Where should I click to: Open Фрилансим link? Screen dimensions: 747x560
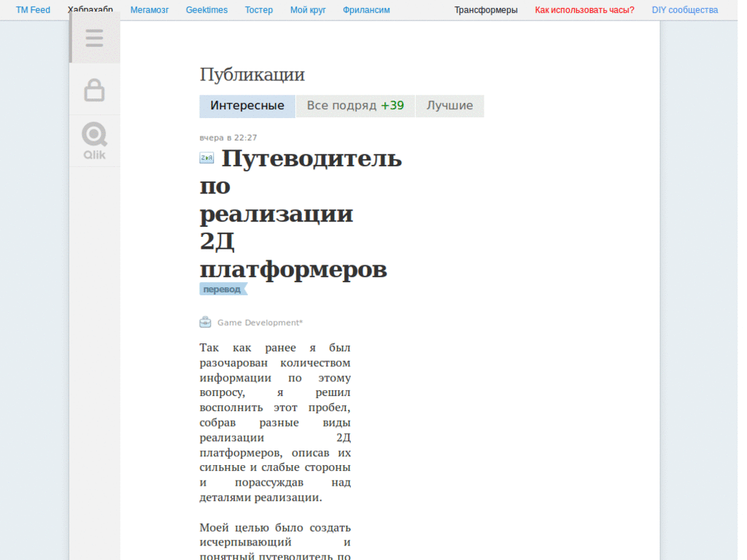(366, 10)
